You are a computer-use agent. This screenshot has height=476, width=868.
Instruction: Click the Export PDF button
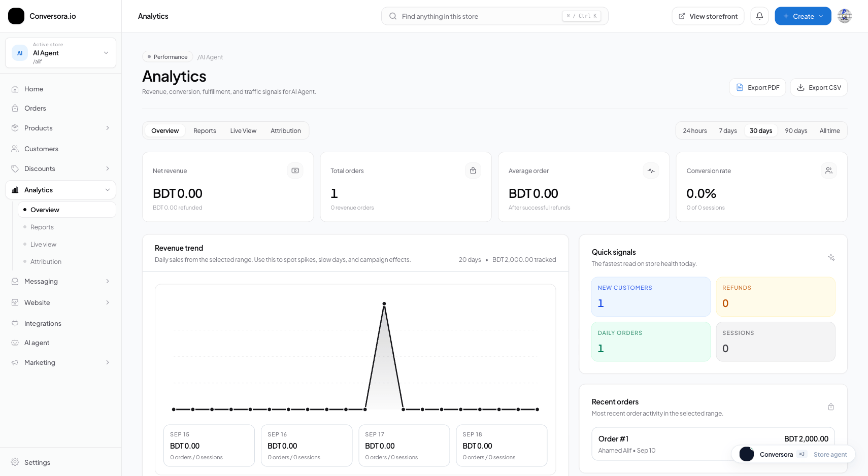[x=757, y=87]
